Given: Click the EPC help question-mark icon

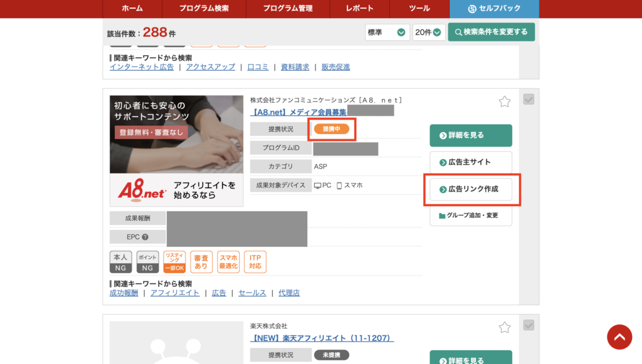Looking at the screenshot, I should coord(145,237).
